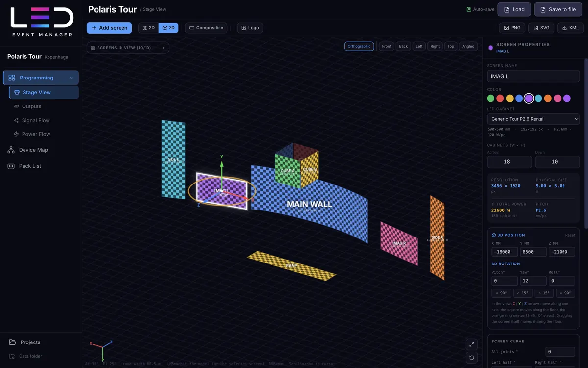Click the Pitch rotation field
Viewport: 588px width, 368px height.
505,281
